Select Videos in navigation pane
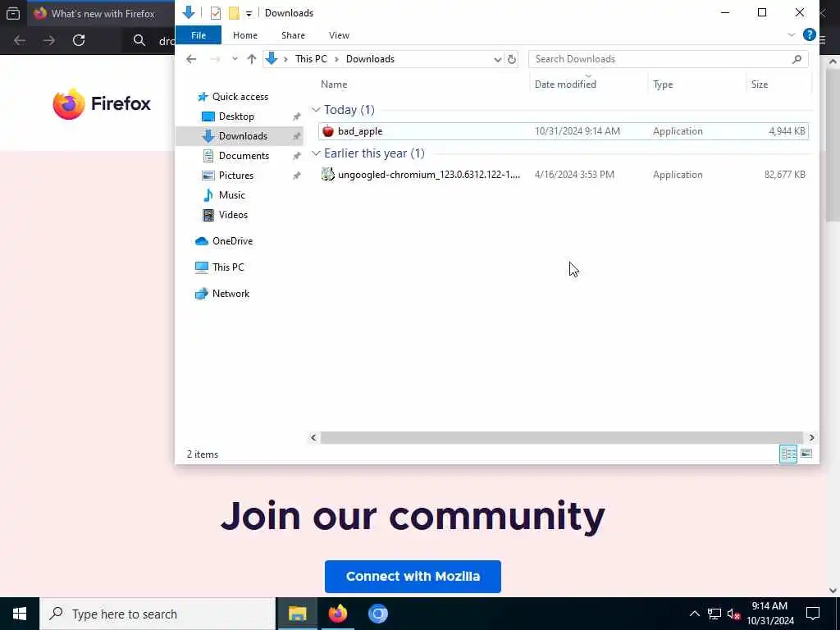 [x=233, y=215]
